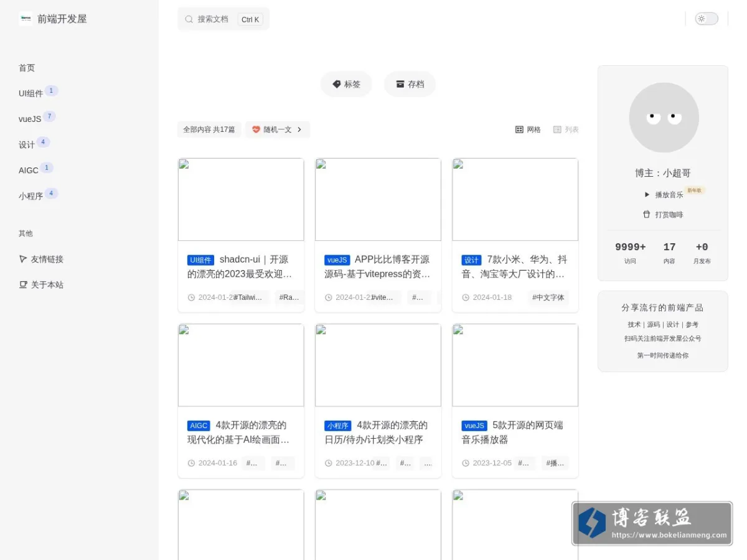Screen dimensions: 747x560
Task: Open the APP比比博客开源 article thumbnail
Action: (378, 200)
